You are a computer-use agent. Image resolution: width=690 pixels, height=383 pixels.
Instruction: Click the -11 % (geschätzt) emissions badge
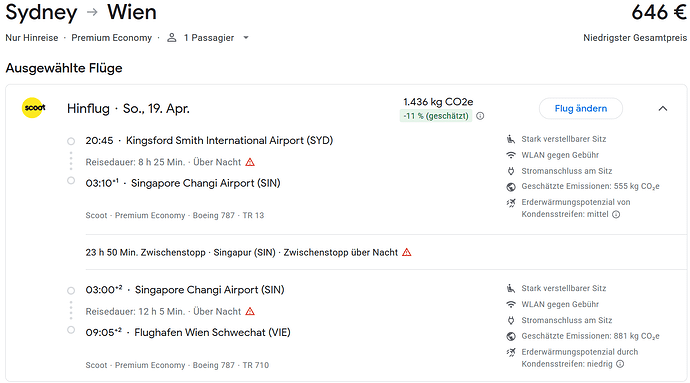click(436, 116)
